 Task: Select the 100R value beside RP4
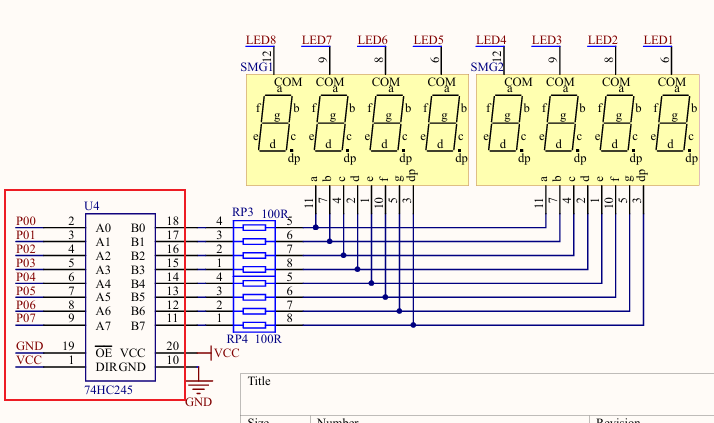coord(268,339)
